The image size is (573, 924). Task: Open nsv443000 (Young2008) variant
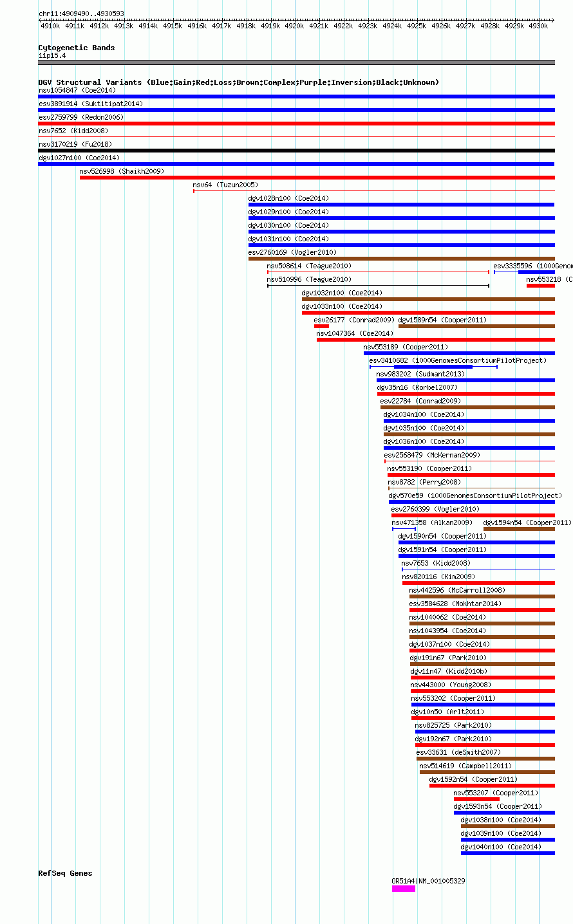451,685
